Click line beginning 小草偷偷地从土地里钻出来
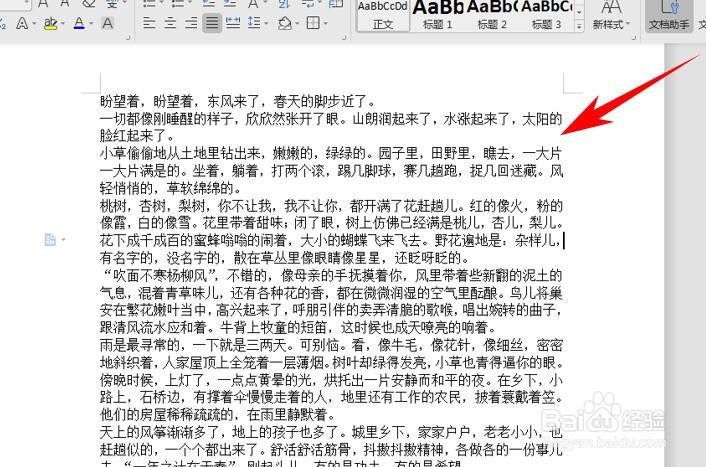 [x=331, y=154]
